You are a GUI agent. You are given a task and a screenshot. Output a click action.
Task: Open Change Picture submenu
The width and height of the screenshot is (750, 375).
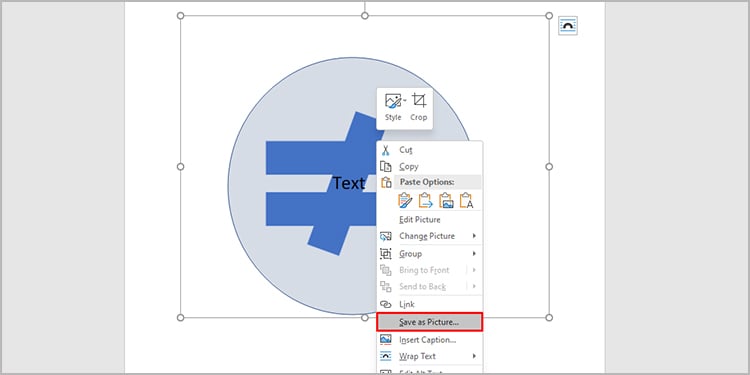[x=430, y=236]
